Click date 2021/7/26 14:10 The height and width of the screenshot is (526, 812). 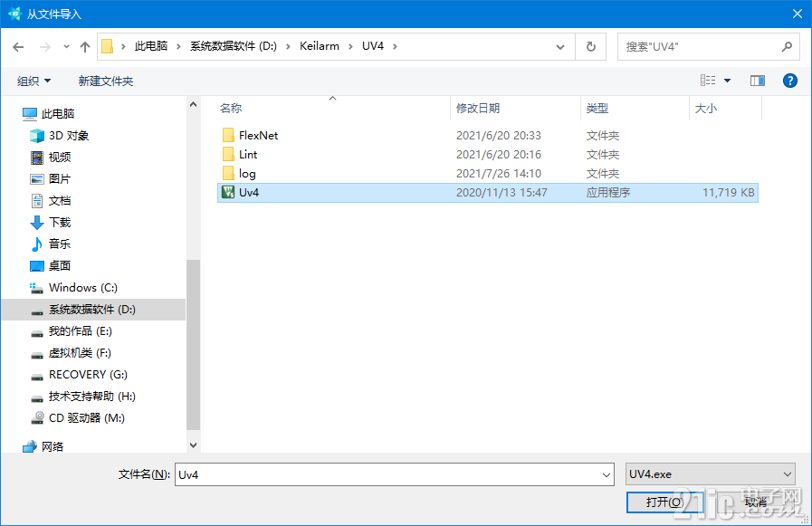pos(498,174)
